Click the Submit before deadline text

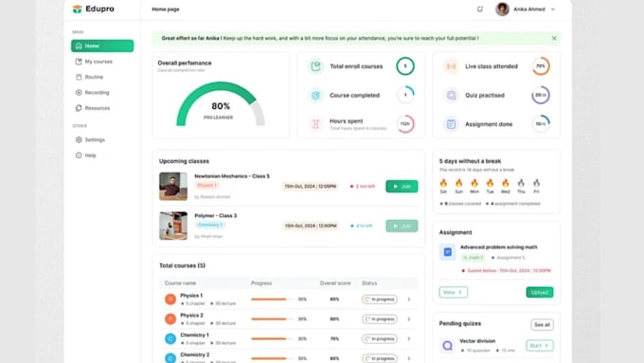tap(509, 271)
